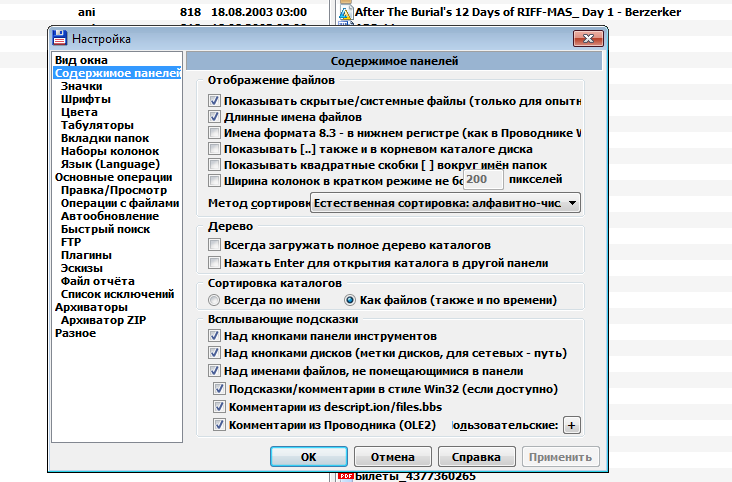The image size is (732, 482).
Task: Click the column width pixel input field
Action: pyautogui.click(x=483, y=180)
